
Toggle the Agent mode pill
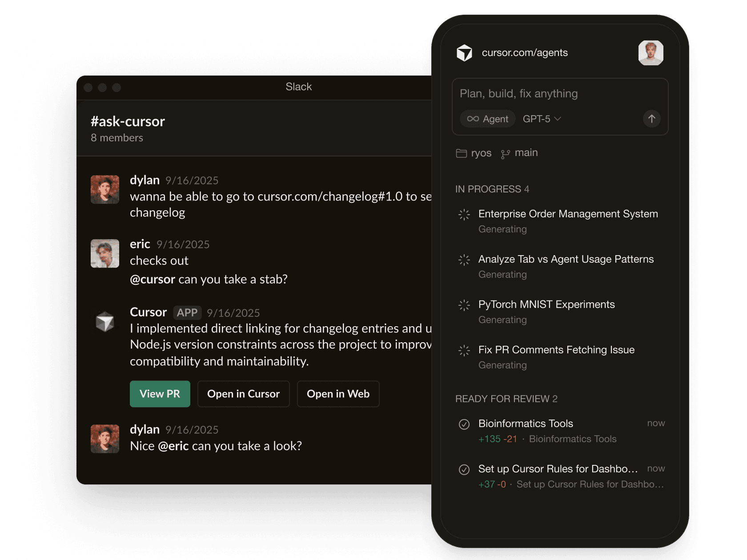(x=487, y=119)
